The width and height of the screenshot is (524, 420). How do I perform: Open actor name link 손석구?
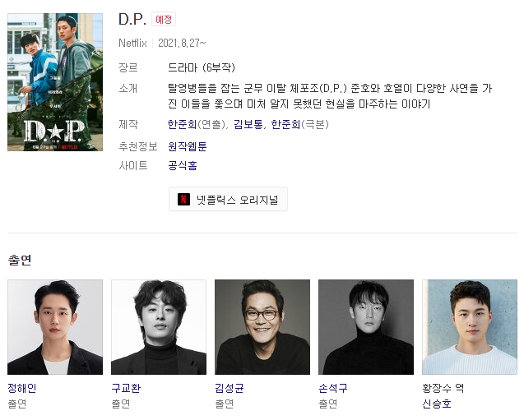point(333,388)
